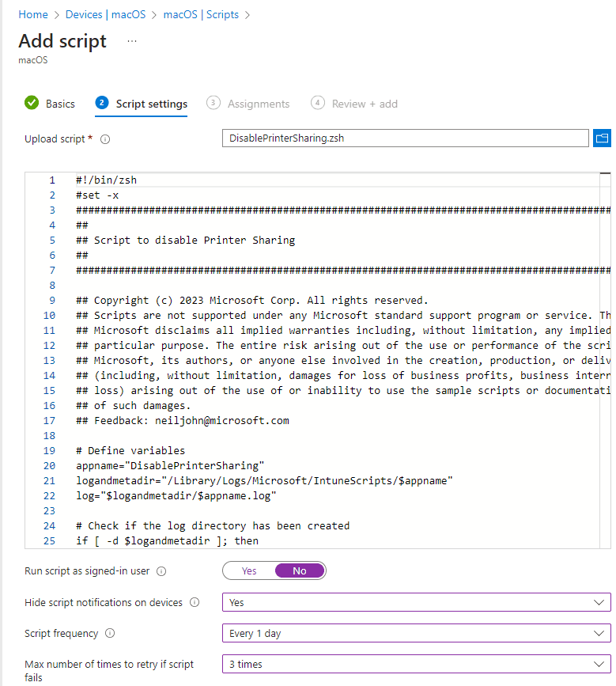Open macOS | Scripts breadcrumb link
Viewport: 616px width, 686px height.
click(x=201, y=14)
